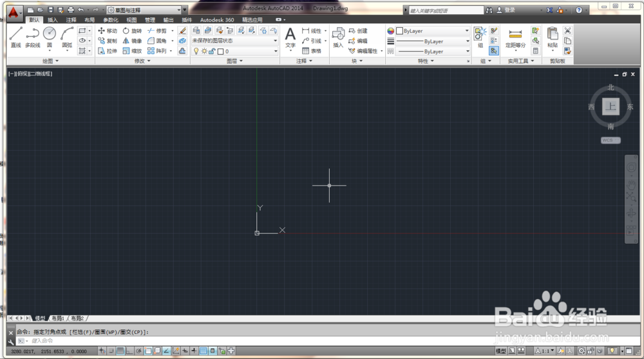Click the Insert block (插入) icon

pos(338,37)
